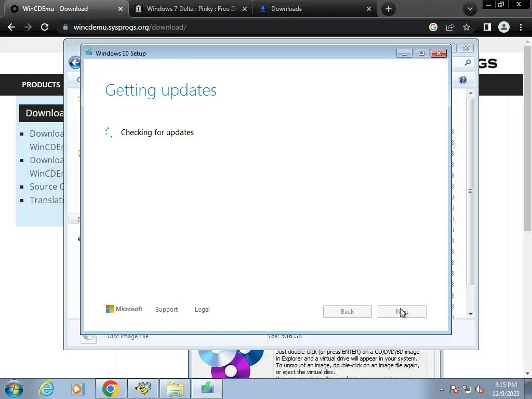This screenshot has width=532, height=399.
Task: Click the Windows 10 Setup title icon
Action: click(x=89, y=52)
